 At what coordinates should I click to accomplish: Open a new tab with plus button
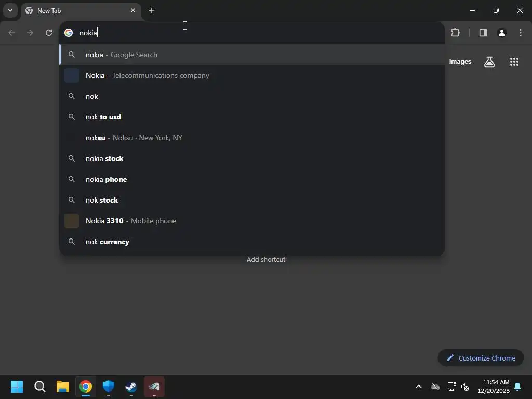[152, 10]
